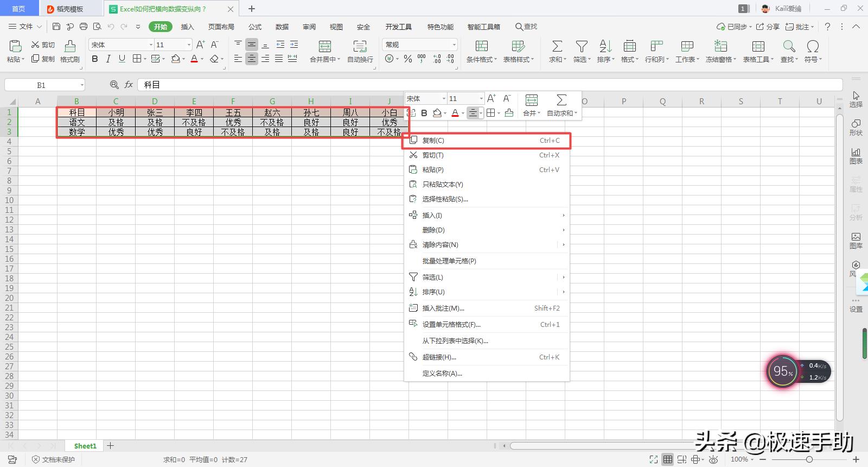The image size is (868, 467).
Task: Click the formula bar input field
Action: 490,85
